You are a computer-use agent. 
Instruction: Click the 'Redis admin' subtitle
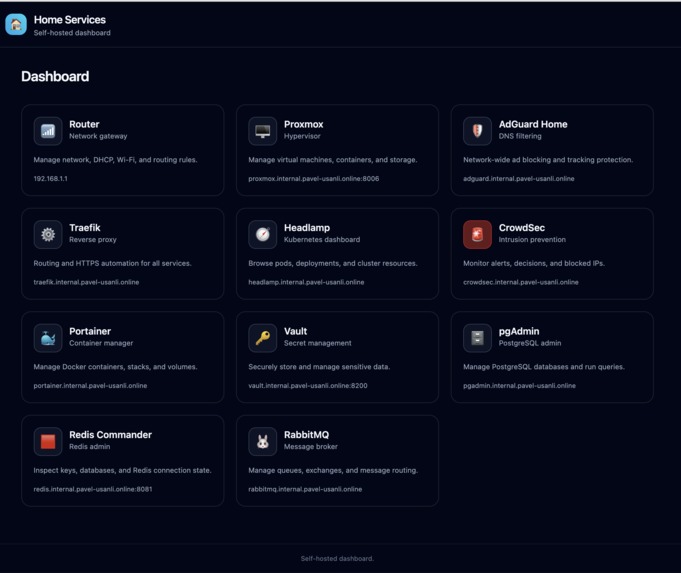[x=89, y=446]
